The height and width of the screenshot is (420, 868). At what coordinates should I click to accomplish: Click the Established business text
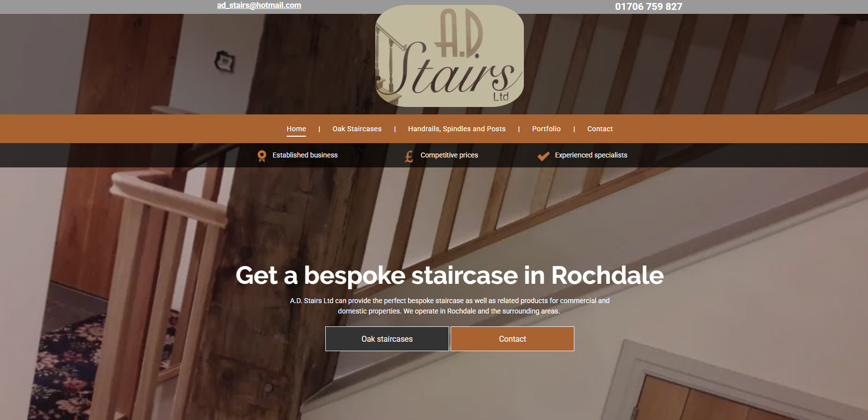tap(305, 155)
